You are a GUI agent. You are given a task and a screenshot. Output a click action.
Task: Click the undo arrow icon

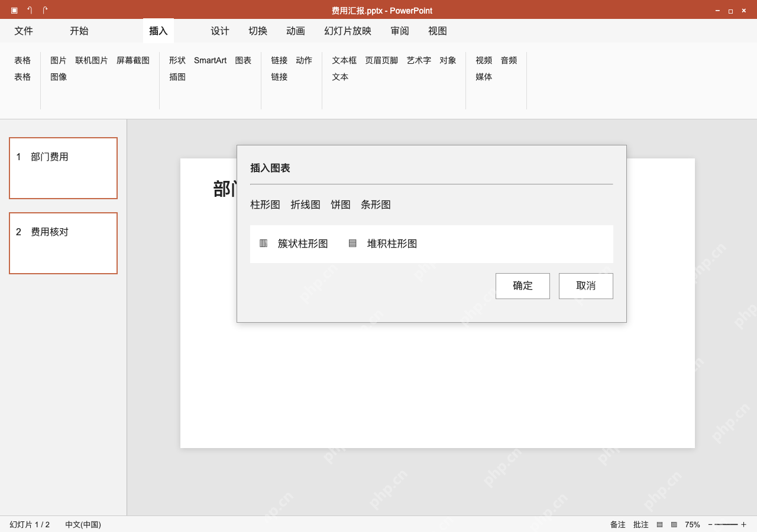pyautogui.click(x=30, y=10)
